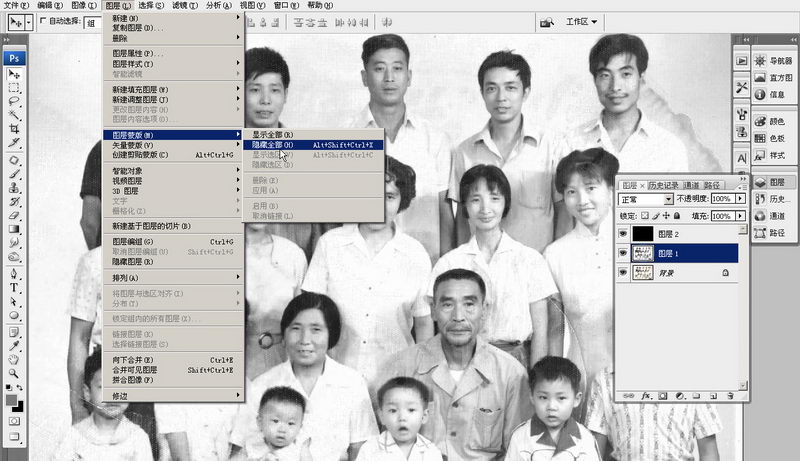Select the Eraser tool

14,215
